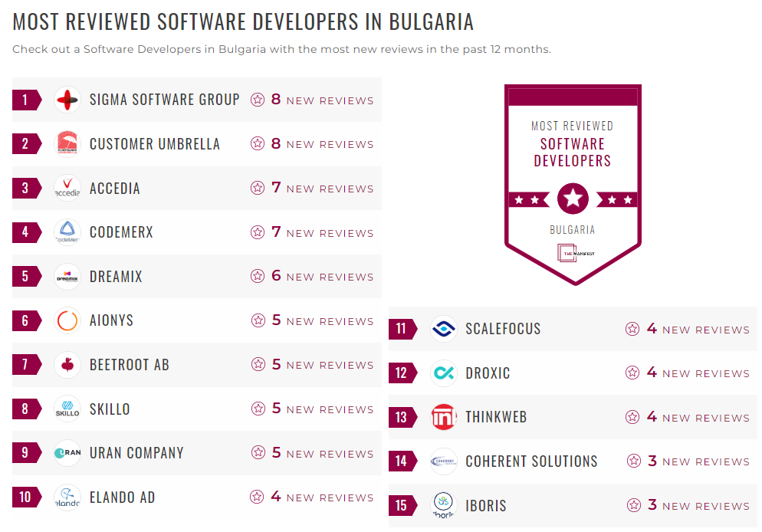Click the Most Reviewed Software Developers badge
Image resolution: width=762 pixels, height=532 pixels.
tap(573, 185)
